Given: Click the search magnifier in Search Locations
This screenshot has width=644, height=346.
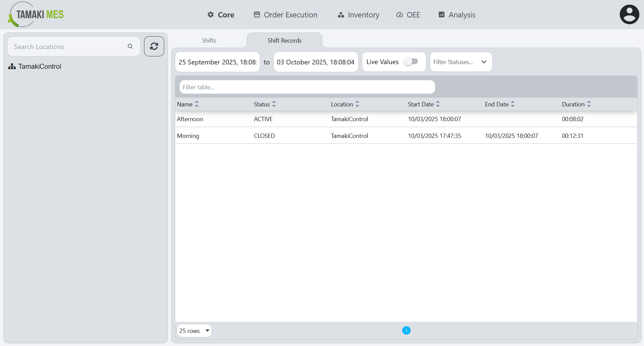Looking at the screenshot, I should click(x=130, y=46).
